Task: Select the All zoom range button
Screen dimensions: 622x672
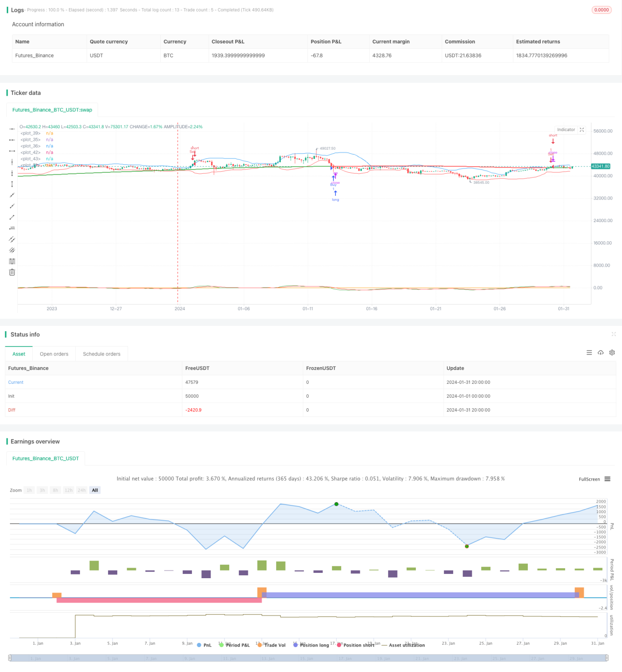Action: tap(95, 490)
